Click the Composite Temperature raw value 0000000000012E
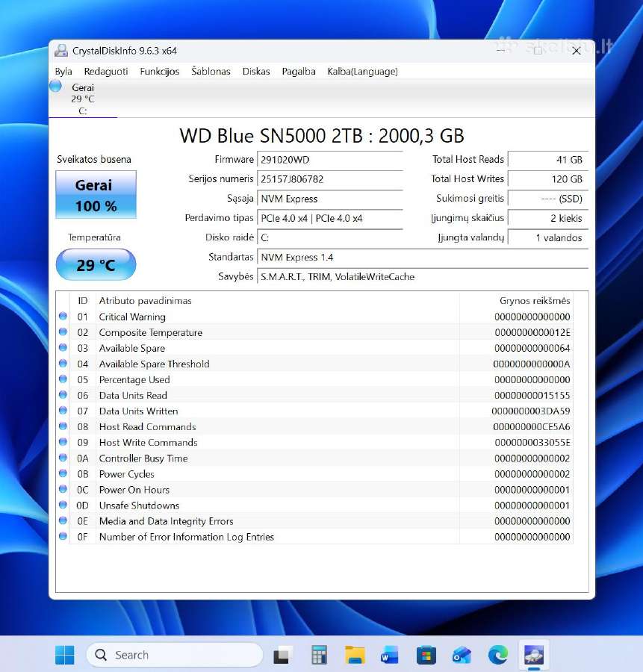643x672 pixels. 532,332
